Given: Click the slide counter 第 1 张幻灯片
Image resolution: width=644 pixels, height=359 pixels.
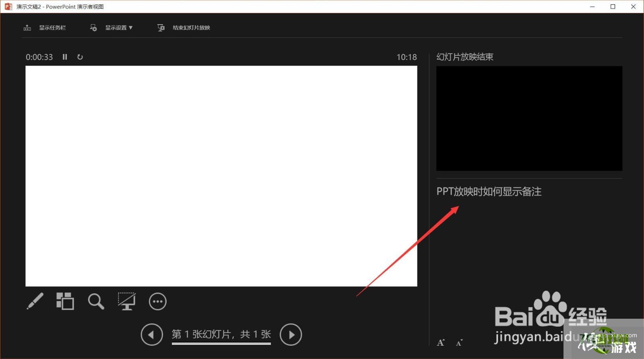Looking at the screenshot, I should coord(221,334).
